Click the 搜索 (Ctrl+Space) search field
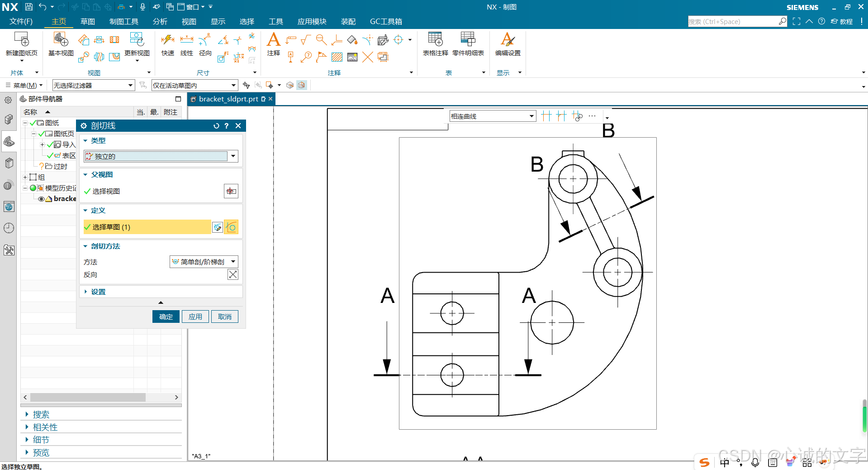The image size is (868, 470). 738,21
